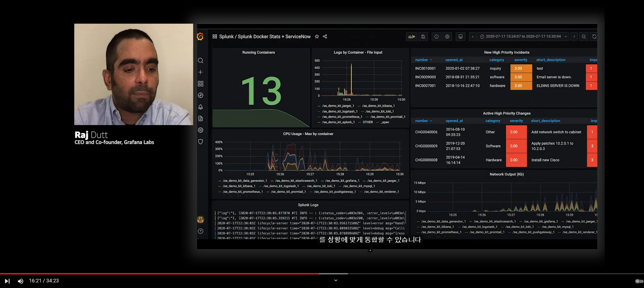The image size is (644, 288).
Task: Mute the video volume
Action: click(20, 281)
